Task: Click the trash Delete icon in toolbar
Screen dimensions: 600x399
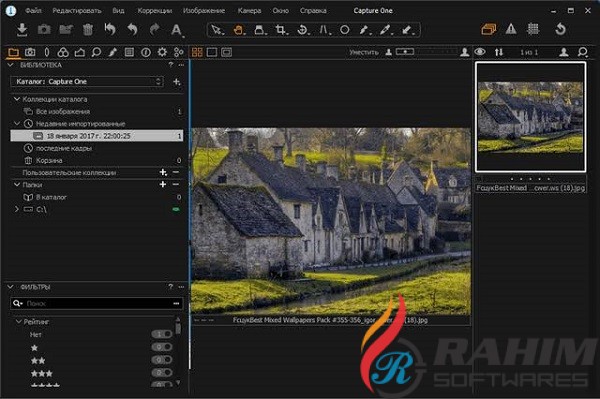Action: (x=88, y=29)
